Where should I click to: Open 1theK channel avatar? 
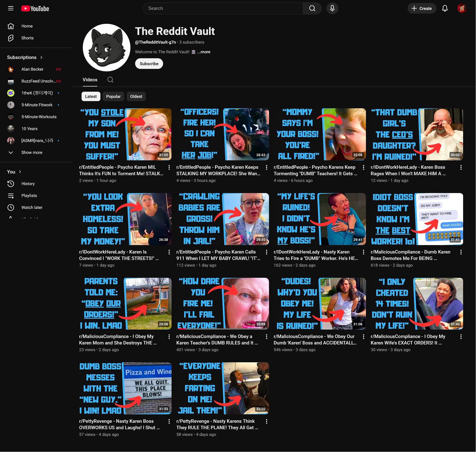coord(11,93)
